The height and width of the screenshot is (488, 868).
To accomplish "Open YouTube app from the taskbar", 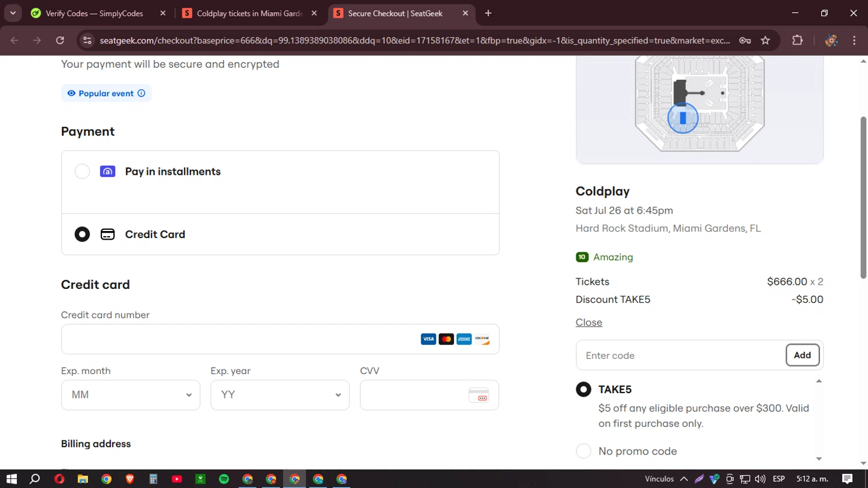I will [x=177, y=479].
